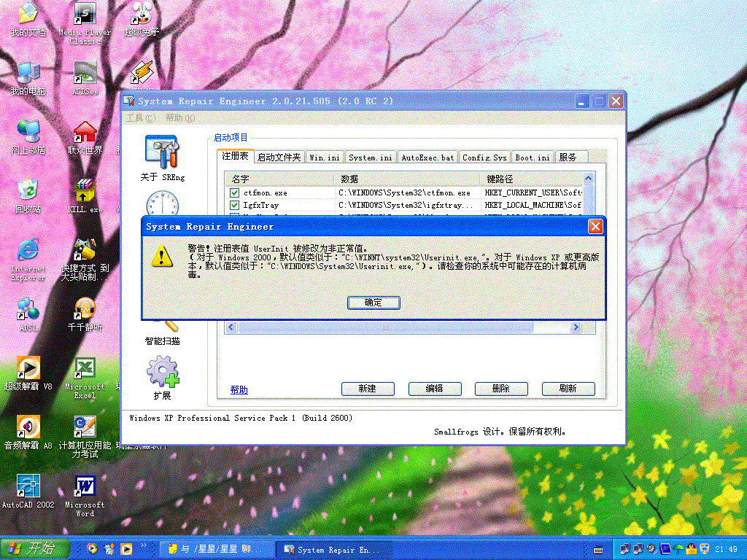
Task: Click the 删除 button
Action: click(501, 389)
